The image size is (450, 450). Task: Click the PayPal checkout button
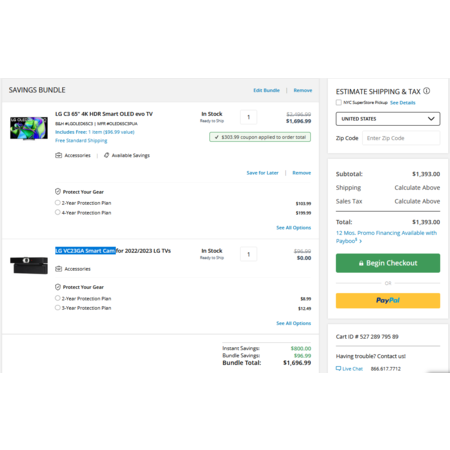pos(388,300)
